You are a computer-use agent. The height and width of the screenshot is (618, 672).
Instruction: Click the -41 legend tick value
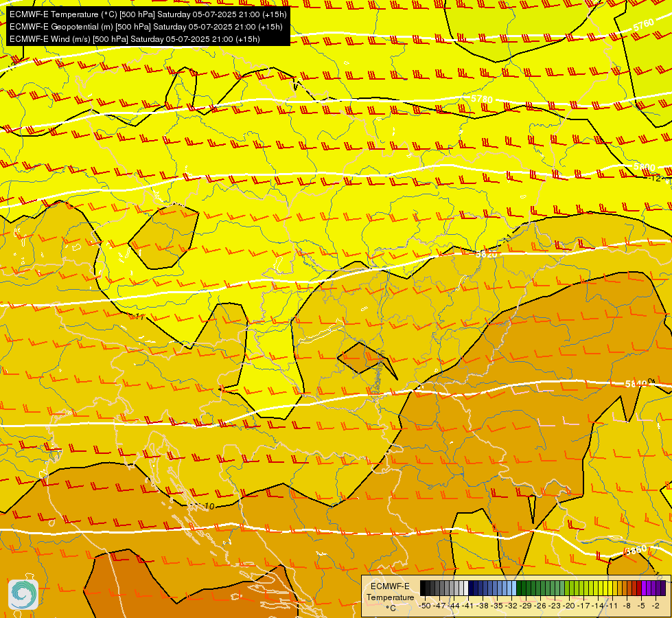pos(467,606)
